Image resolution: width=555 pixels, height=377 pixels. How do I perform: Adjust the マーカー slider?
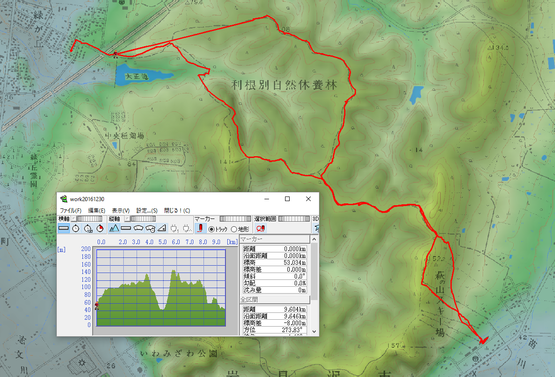235,219
